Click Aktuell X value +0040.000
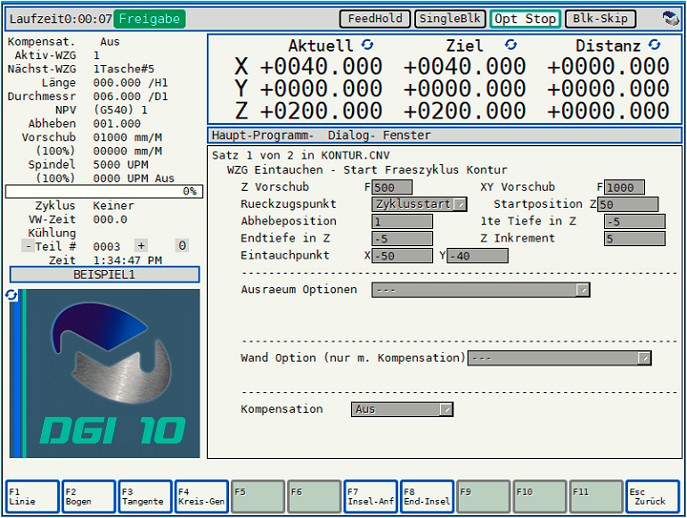The width and height of the screenshot is (687, 518). 321,67
